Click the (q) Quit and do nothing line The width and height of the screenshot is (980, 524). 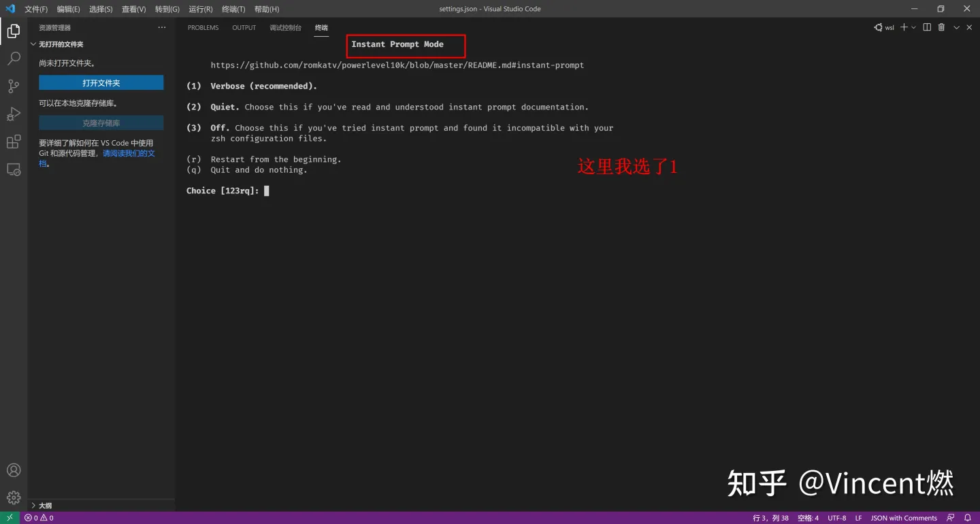[246, 170]
